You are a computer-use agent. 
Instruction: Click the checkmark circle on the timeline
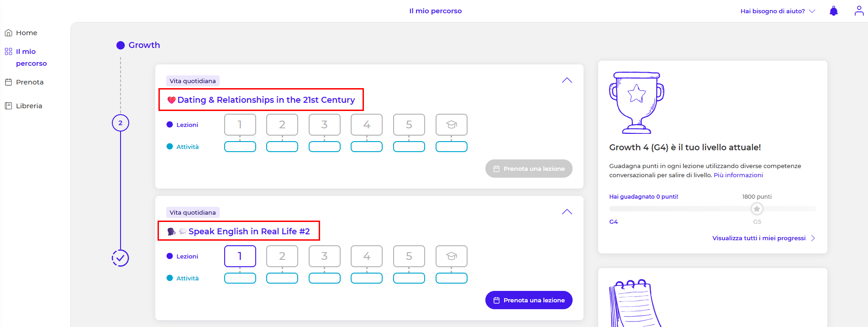[x=121, y=258]
